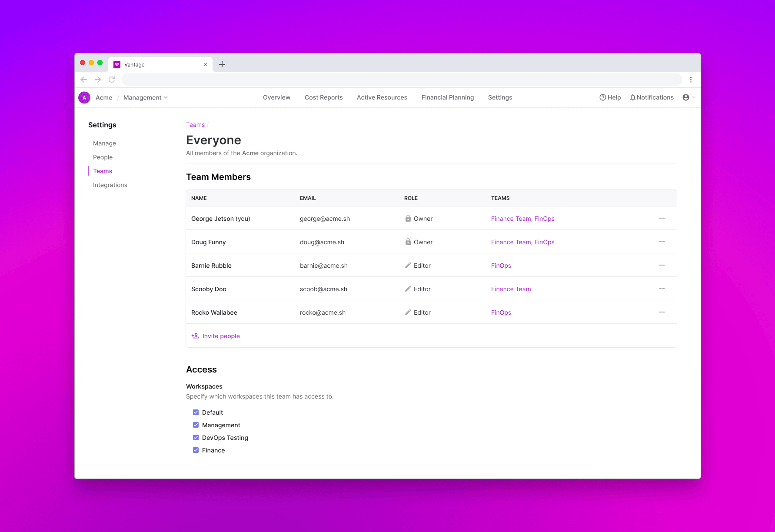
Task: Open the profile dropdown arrow
Action: [x=694, y=97]
